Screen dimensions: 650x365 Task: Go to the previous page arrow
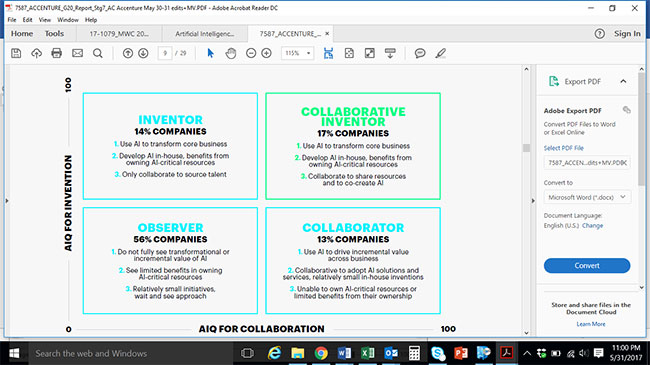tap(128, 53)
